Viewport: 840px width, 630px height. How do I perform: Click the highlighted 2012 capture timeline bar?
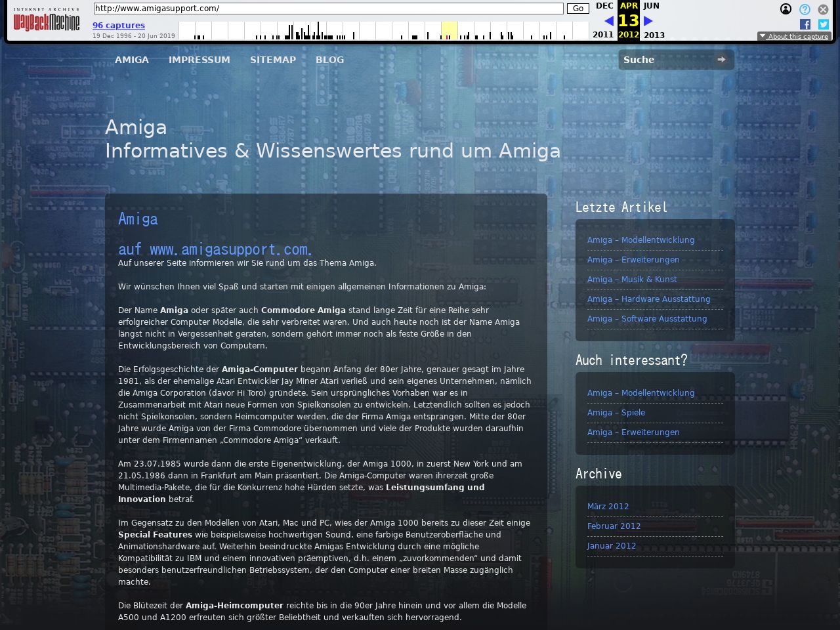coord(449,31)
